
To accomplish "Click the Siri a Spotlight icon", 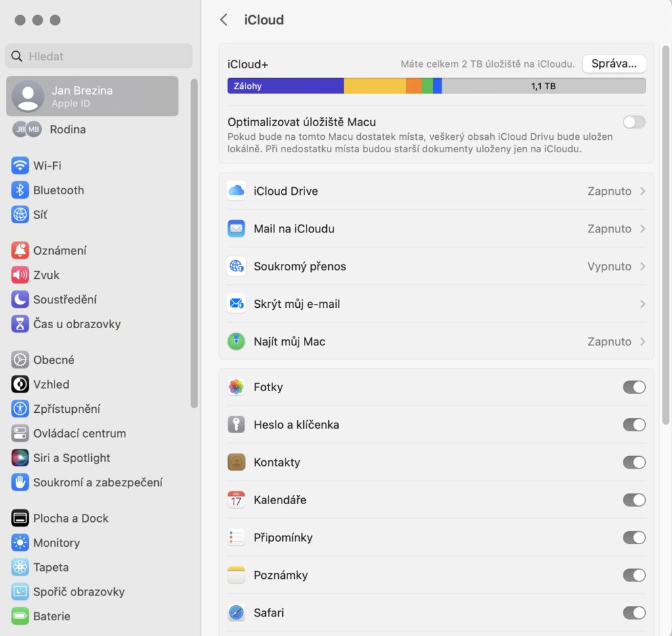I will coord(20,457).
